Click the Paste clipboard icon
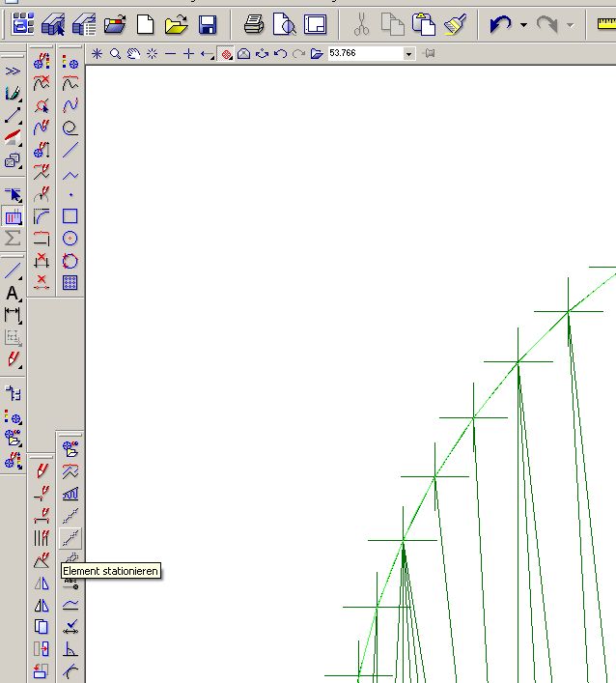Screen dimensions: 616x683 [423, 24]
